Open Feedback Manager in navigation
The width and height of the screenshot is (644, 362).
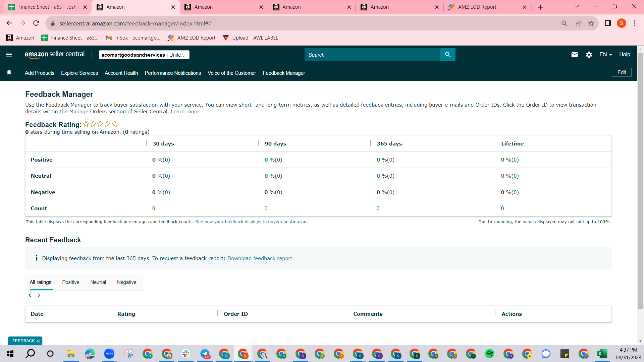click(x=284, y=73)
